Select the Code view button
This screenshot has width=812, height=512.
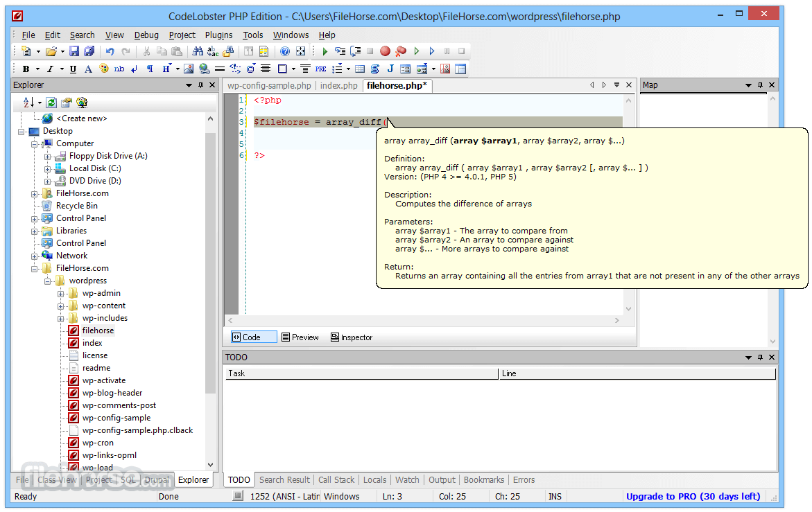[254, 337]
